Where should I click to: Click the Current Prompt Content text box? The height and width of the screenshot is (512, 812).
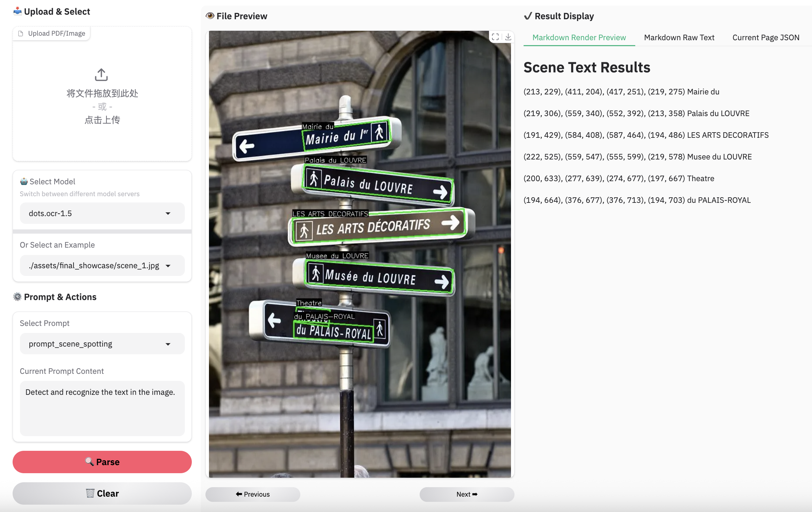click(x=102, y=408)
